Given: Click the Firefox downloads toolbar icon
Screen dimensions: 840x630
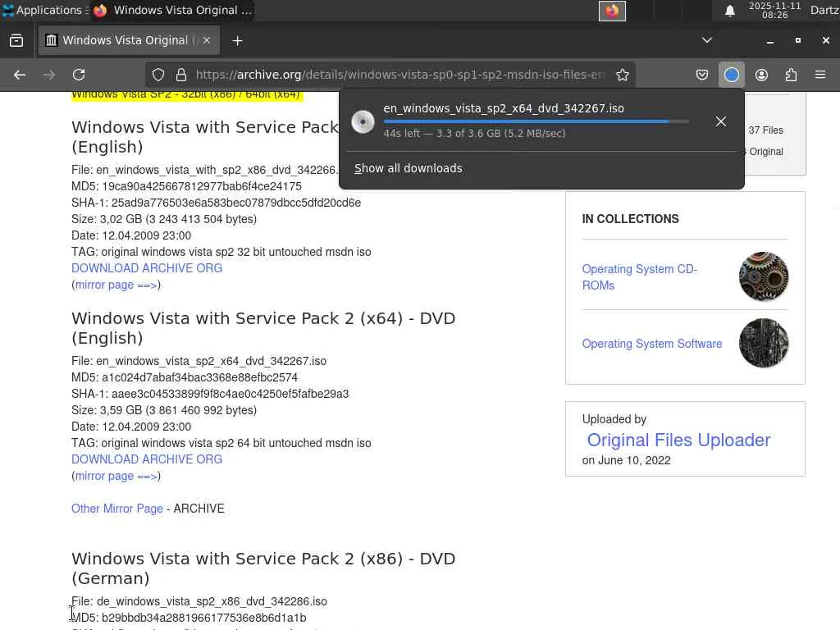Looking at the screenshot, I should pyautogui.click(x=732, y=75).
